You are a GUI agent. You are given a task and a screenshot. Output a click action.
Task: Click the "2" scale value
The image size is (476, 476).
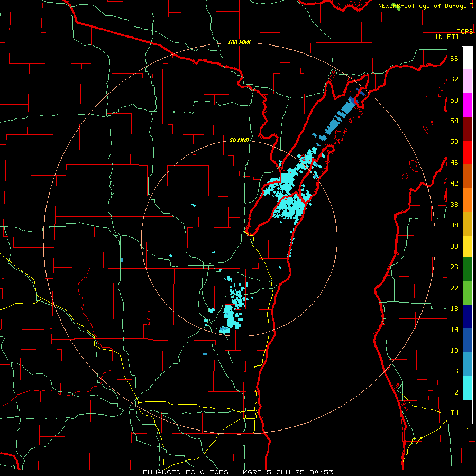click(456, 392)
